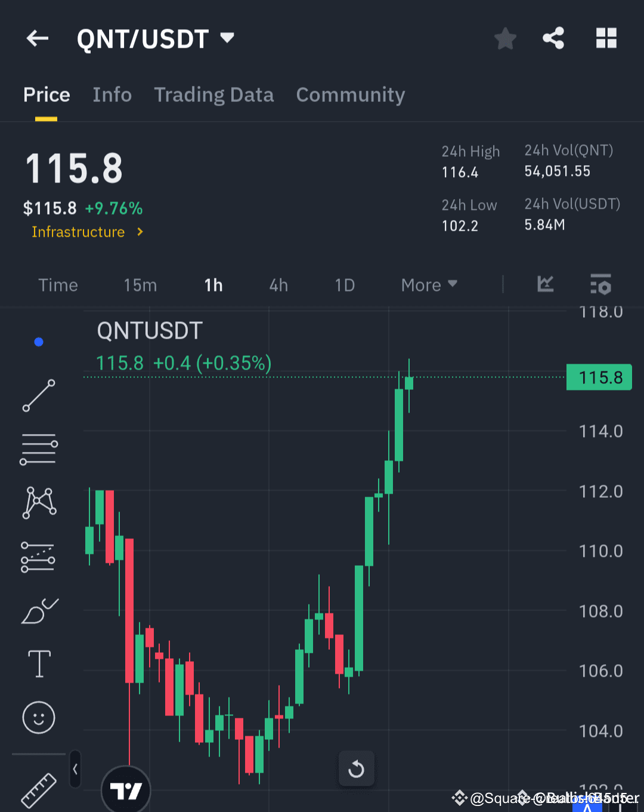Refresh the chart view
Image resolution: width=644 pixels, height=812 pixels.
(x=356, y=768)
